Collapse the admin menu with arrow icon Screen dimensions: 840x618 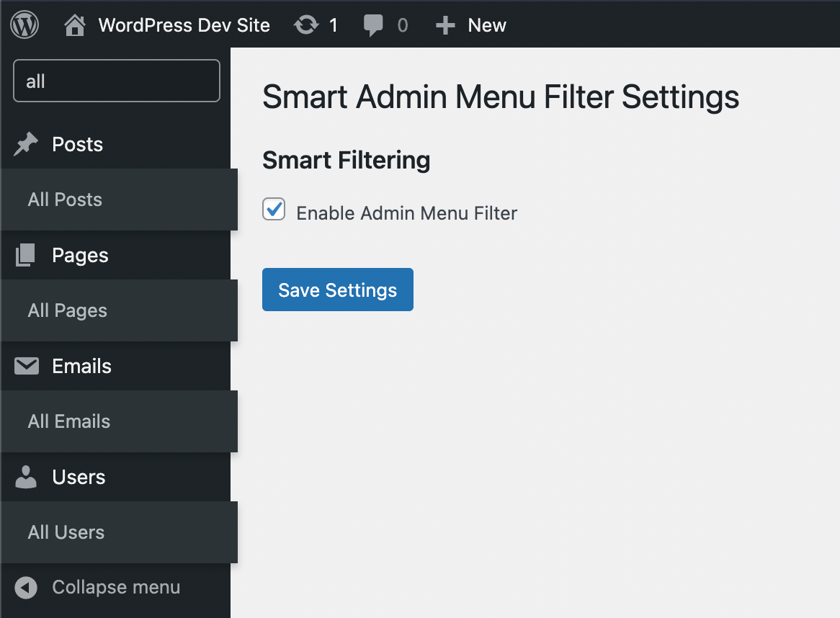pyautogui.click(x=26, y=588)
